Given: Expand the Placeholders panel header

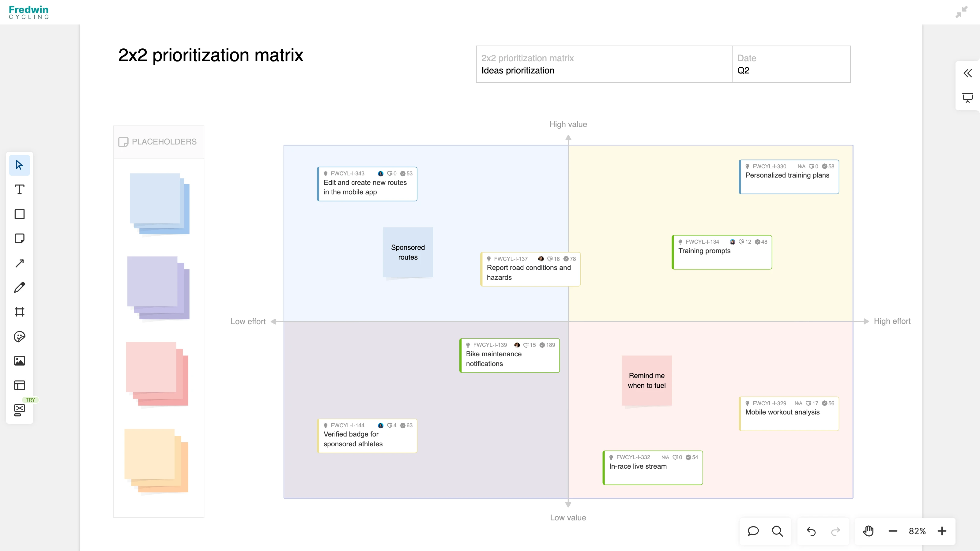Looking at the screenshot, I should pos(159,141).
